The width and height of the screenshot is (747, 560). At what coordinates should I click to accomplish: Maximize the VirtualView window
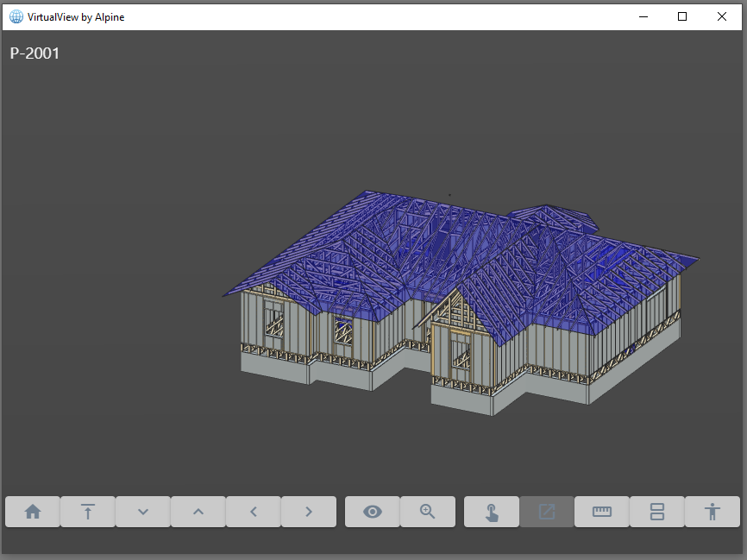(682, 16)
